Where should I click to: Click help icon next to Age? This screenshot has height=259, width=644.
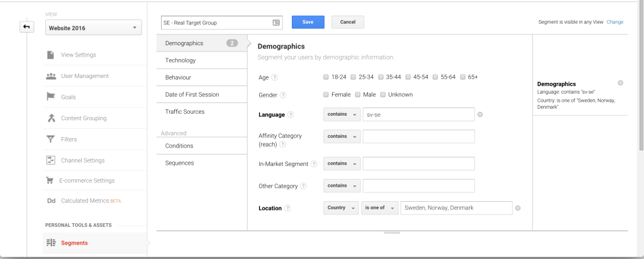(274, 77)
